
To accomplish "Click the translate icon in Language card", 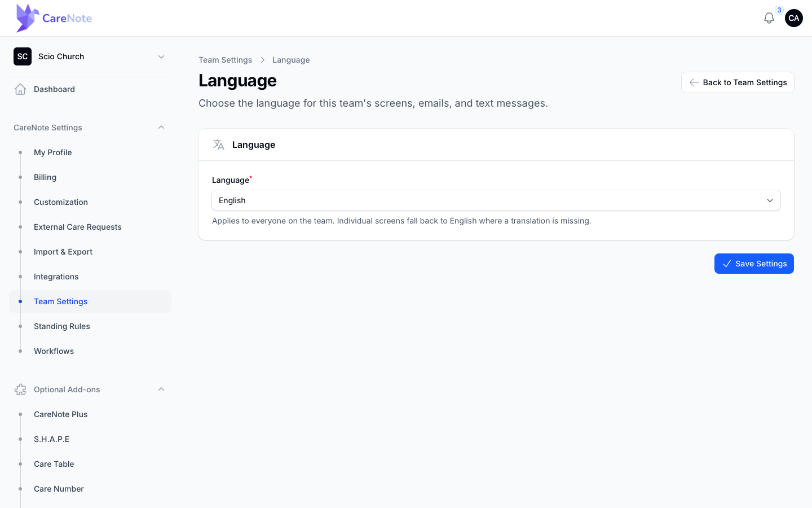I will coord(219,144).
